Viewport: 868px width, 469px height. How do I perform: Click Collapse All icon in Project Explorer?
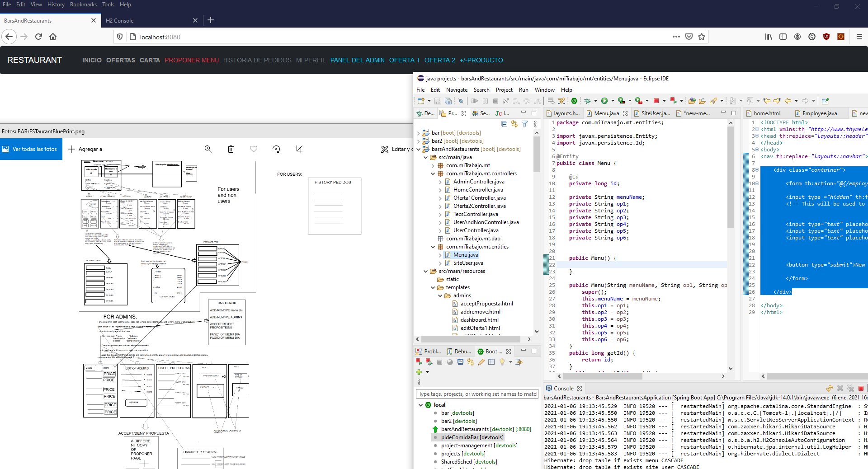click(504, 124)
